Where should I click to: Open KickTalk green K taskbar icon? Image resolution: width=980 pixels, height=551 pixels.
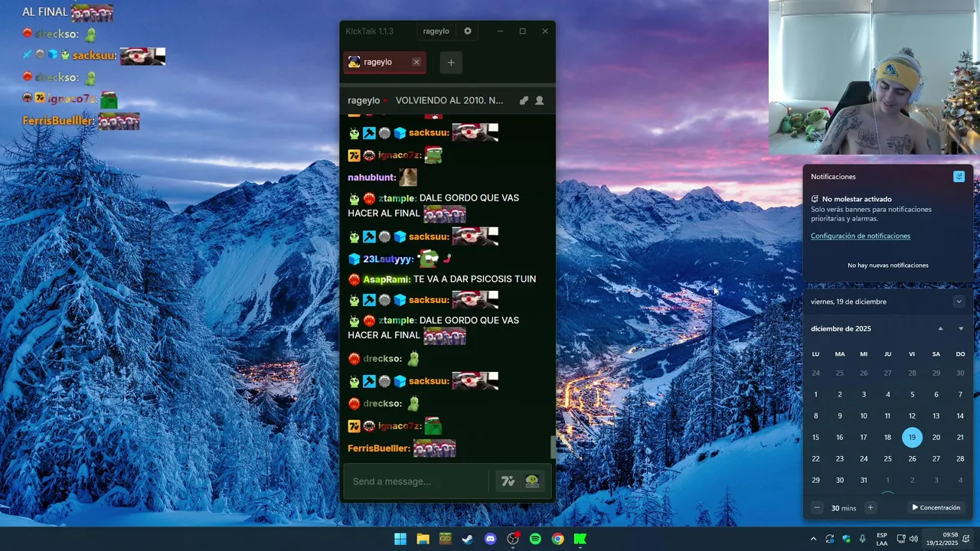click(580, 539)
